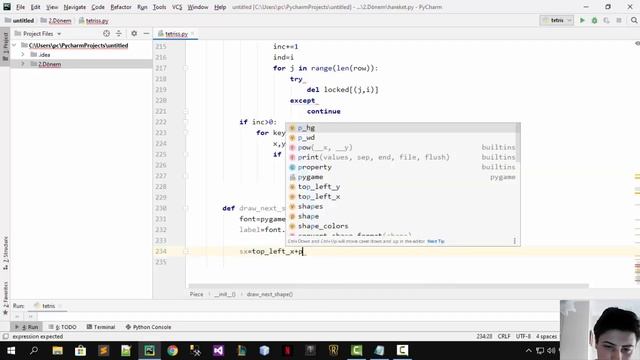Click untitled breadcrumb in navigation bar
Screen dimensions: 640x360
point(20,20)
